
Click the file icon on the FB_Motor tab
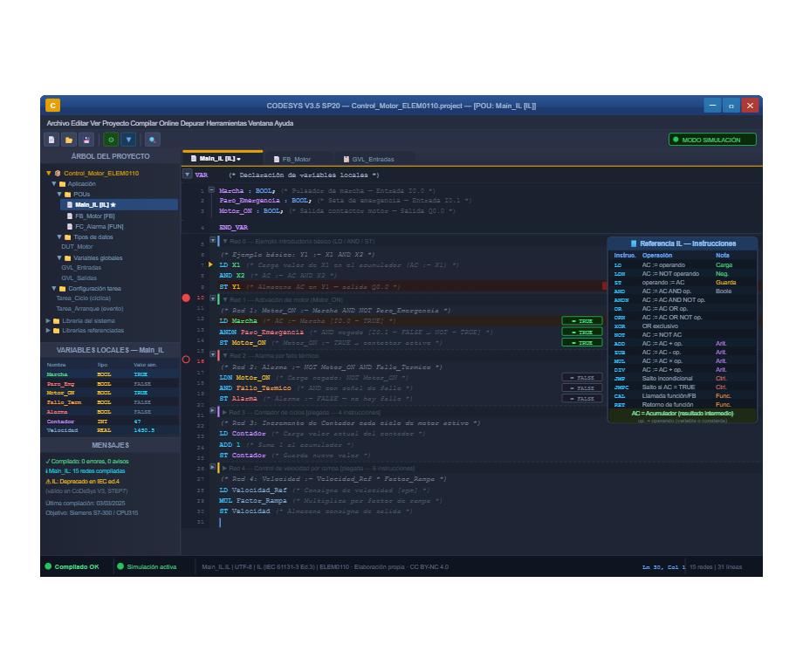[x=277, y=160]
